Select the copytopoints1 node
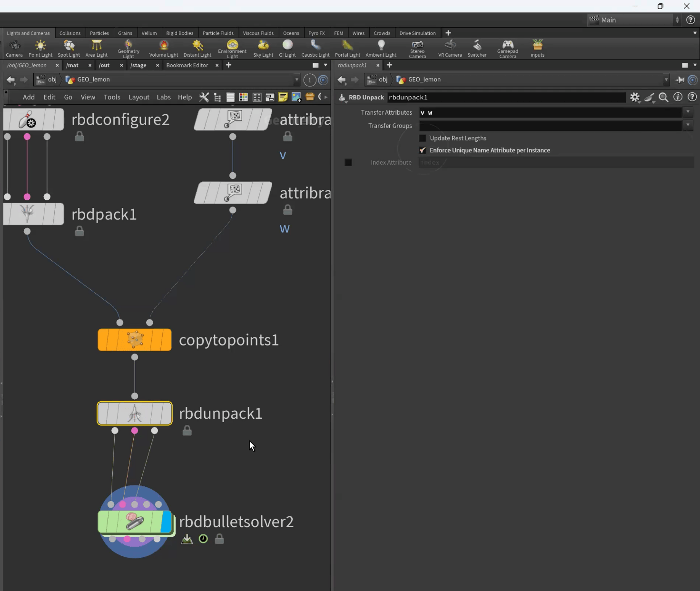Image resolution: width=700 pixels, height=591 pixels. [x=135, y=340]
